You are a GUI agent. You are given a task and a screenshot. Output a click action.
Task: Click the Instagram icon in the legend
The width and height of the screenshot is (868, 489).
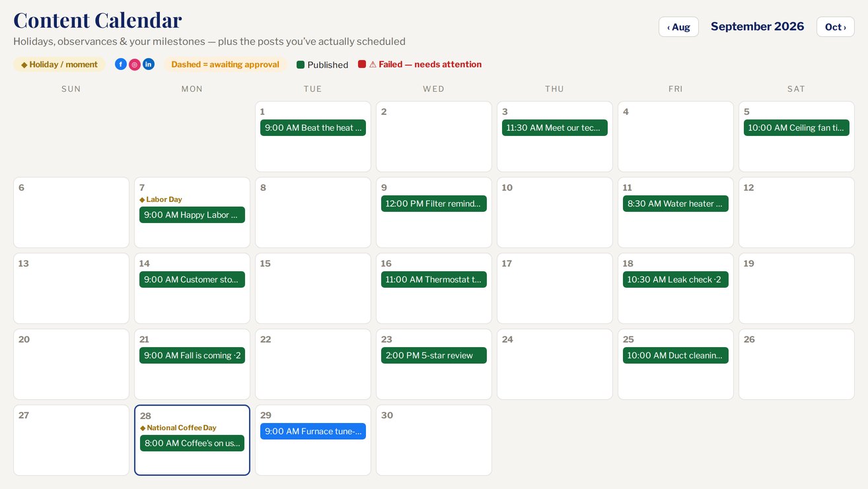tap(135, 64)
